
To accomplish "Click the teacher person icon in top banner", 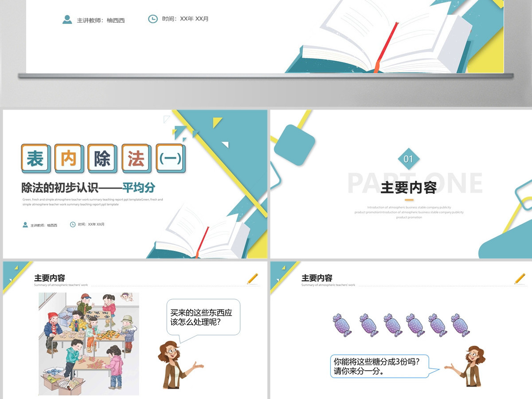I will pyautogui.click(x=67, y=20).
